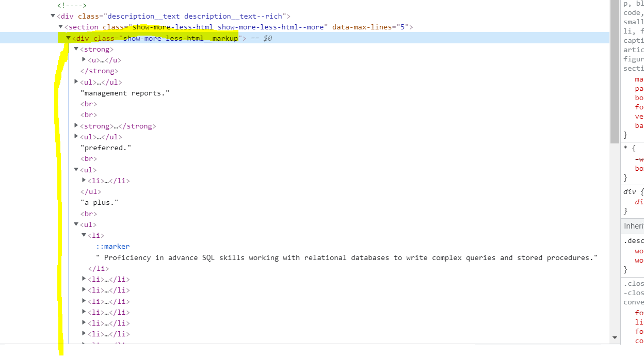Select the Proficiency in advance SQL text
The height and width of the screenshot is (356, 644).
(347, 257)
